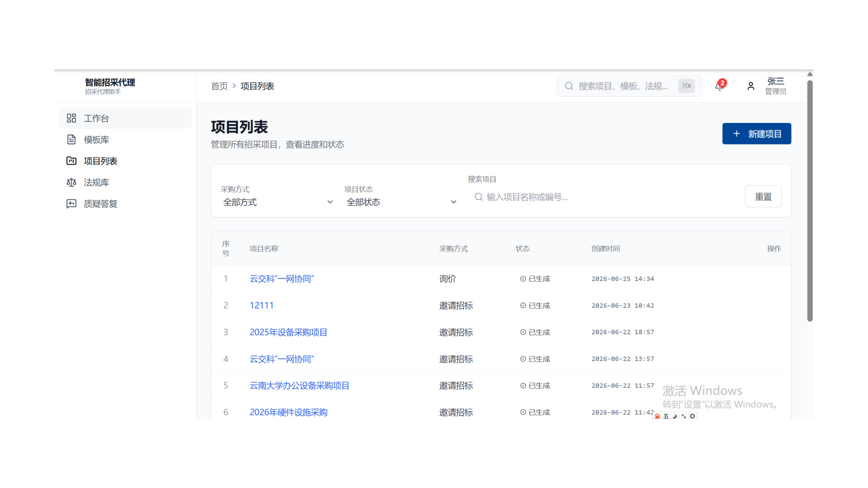Click the plus icon on 新建项目
The width and height of the screenshot is (868, 488).
tap(736, 134)
